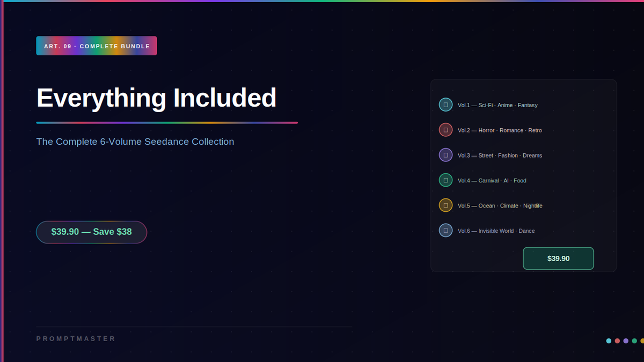Viewport: 644px width, 362px height.
Task: Click the "Vol.3 — Street · Fashion · Dreams" text
Action: tap(500, 156)
